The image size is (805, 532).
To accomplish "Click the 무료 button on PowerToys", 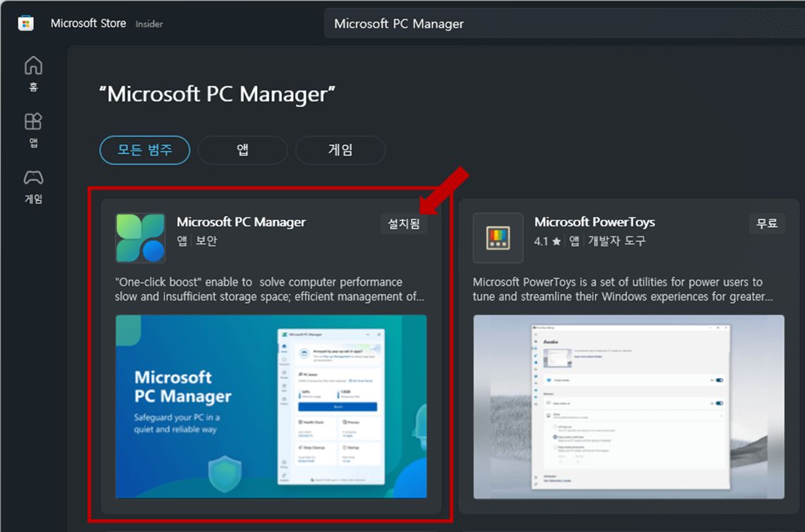I will [766, 224].
